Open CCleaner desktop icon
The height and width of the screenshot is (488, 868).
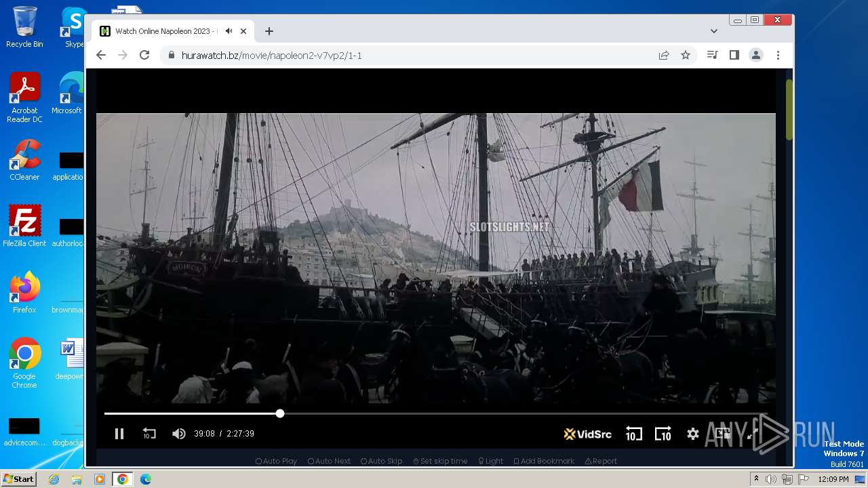24,160
